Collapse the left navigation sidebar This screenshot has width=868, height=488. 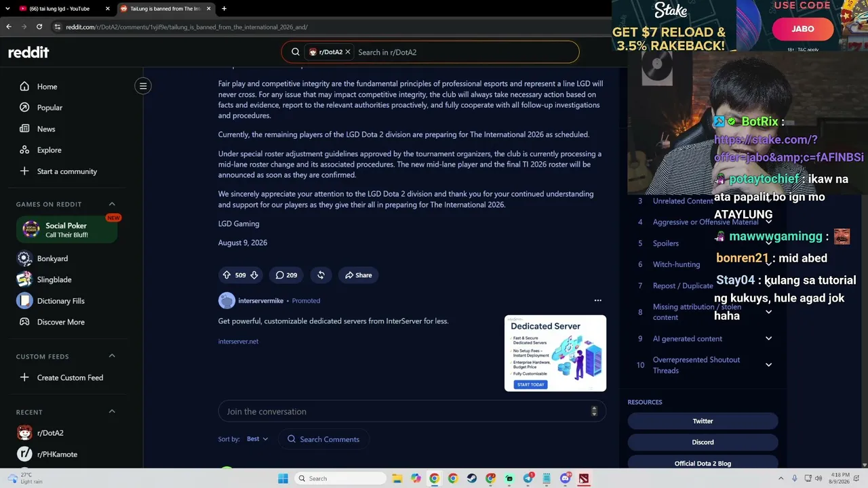(143, 86)
